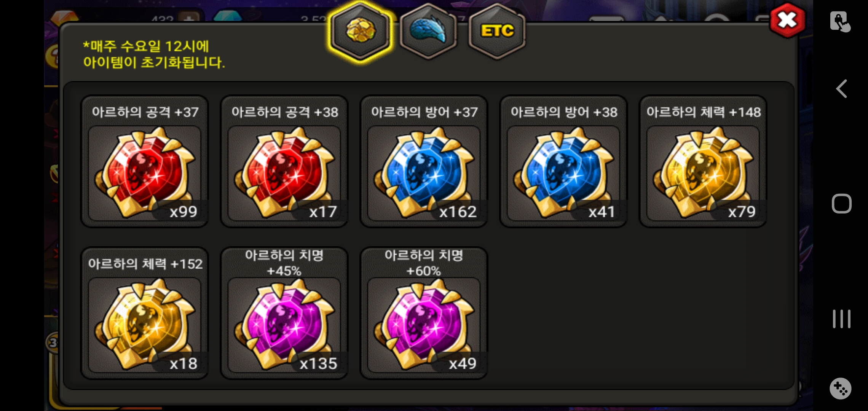Click the x135 quantity on purple jewel
Image resolution: width=868 pixels, height=411 pixels.
coord(318,364)
